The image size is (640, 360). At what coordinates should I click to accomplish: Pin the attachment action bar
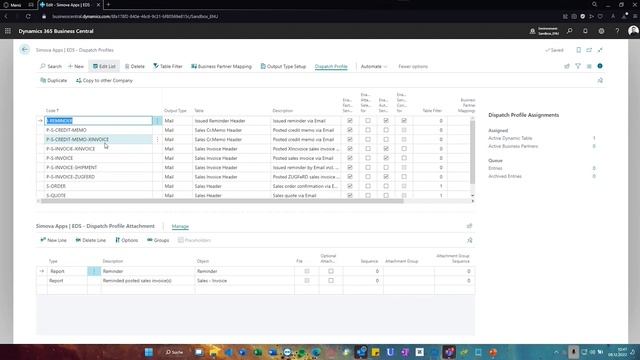470,240
